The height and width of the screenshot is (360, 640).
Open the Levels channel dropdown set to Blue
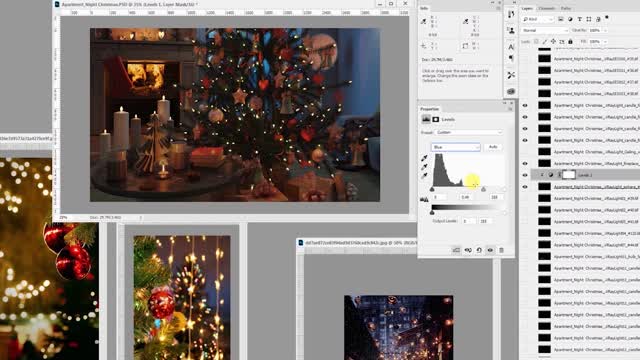tap(456, 147)
